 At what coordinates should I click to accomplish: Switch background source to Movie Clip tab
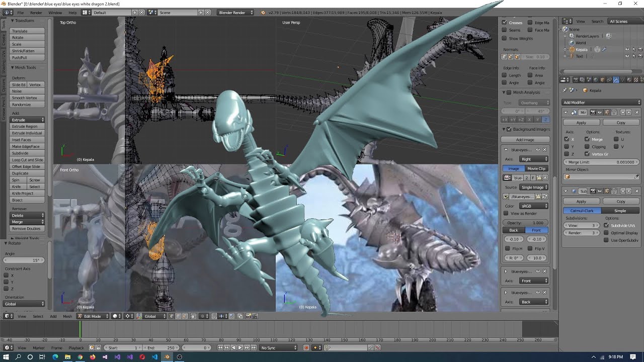(x=536, y=168)
